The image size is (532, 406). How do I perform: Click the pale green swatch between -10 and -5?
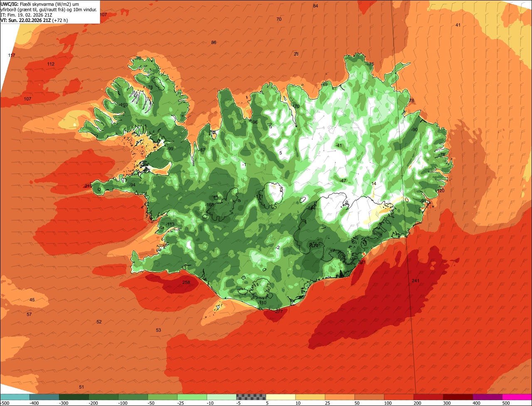point(222,397)
